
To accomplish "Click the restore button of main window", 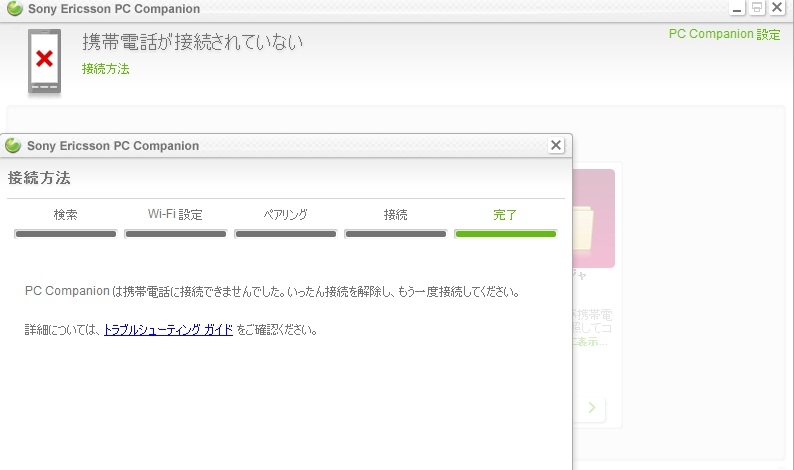I will coord(757,8).
